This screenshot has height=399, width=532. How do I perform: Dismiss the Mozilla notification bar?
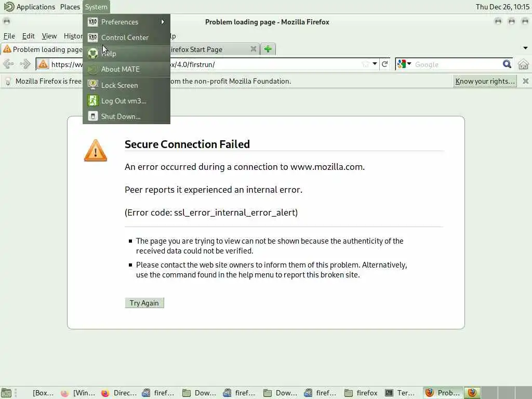tap(526, 81)
